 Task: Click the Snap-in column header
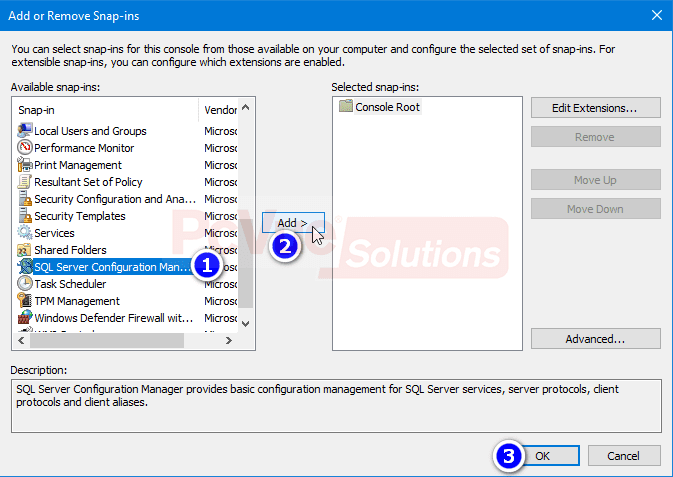pos(106,110)
